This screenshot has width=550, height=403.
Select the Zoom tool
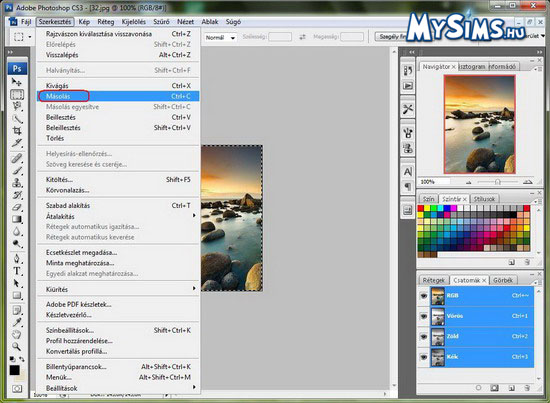pyautogui.click(x=17, y=347)
